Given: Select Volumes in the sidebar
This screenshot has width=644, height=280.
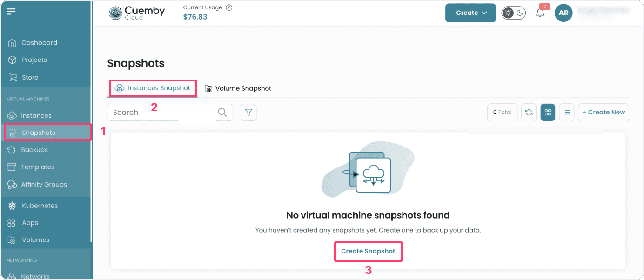Looking at the screenshot, I should pyautogui.click(x=36, y=240).
